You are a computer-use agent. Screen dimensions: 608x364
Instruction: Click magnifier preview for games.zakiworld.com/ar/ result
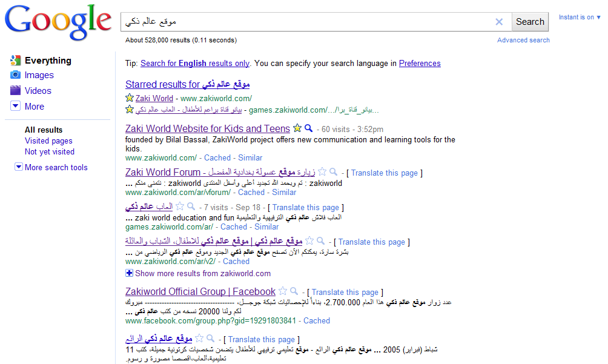tap(191, 207)
